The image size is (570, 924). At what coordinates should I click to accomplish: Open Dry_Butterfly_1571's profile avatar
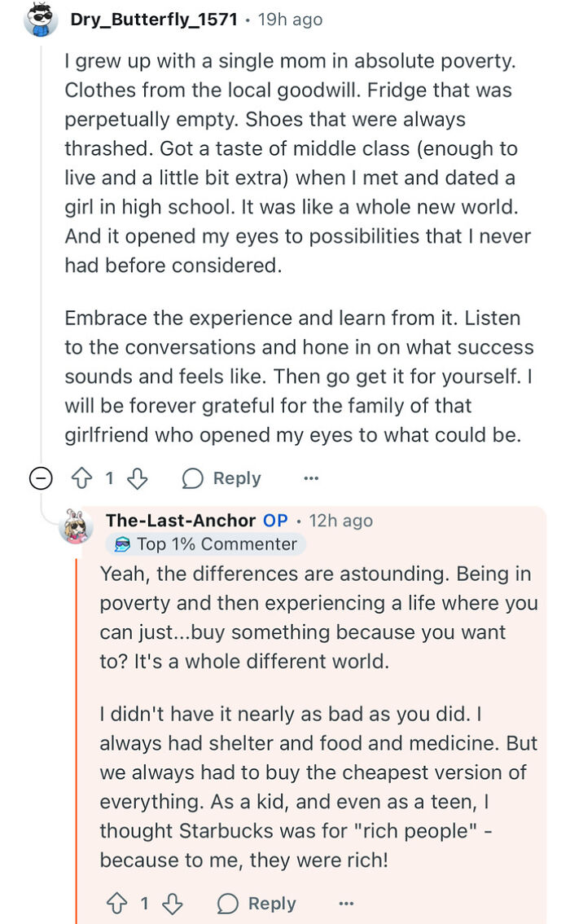(40, 20)
